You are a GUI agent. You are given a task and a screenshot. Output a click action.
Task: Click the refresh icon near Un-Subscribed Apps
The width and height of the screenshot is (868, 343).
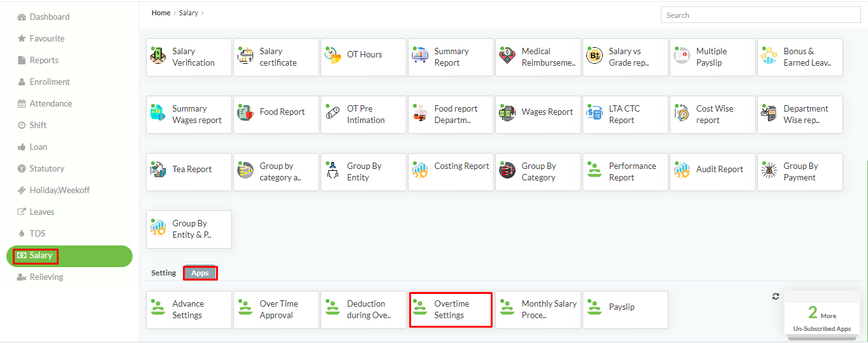pos(775,296)
